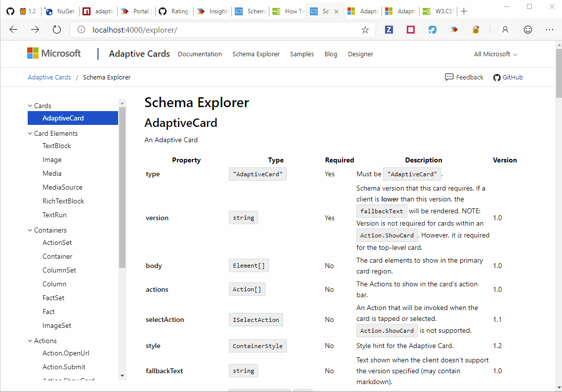Expand the All Microsoft dropdown
This screenshot has width=562, height=392.
[x=496, y=54]
